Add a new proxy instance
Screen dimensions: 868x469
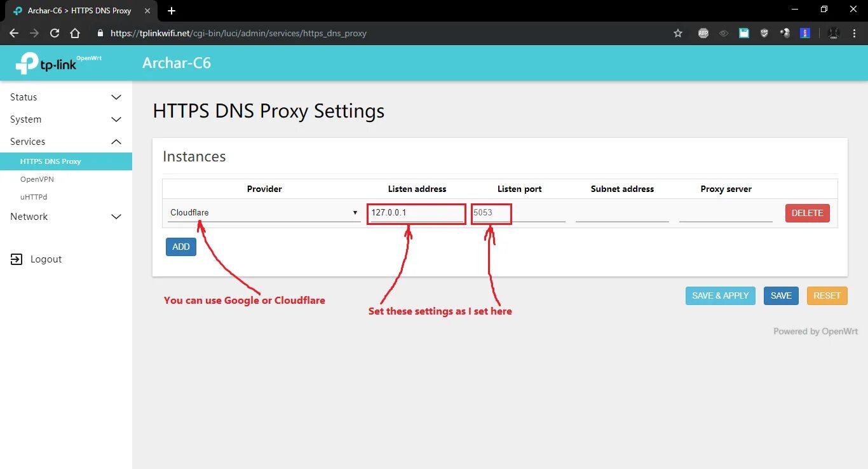[x=181, y=247]
